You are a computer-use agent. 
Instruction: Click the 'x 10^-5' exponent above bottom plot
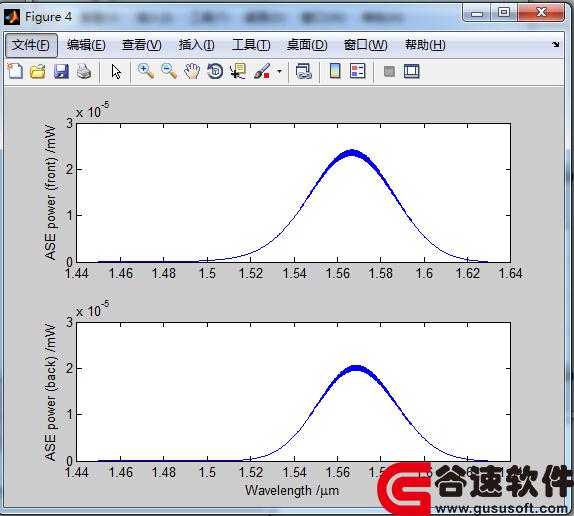point(92,309)
